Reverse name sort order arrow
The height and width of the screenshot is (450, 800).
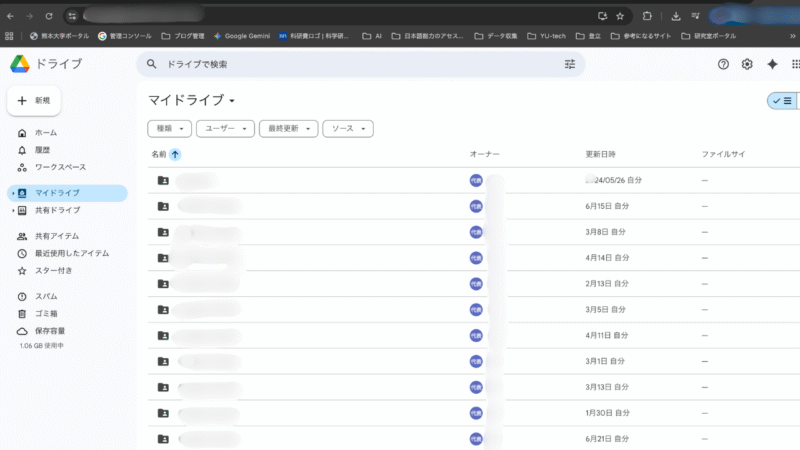[176, 154]
